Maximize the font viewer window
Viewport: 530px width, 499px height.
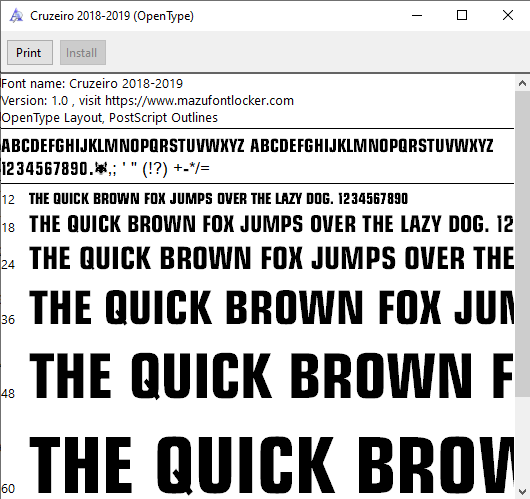coord(462,16)
